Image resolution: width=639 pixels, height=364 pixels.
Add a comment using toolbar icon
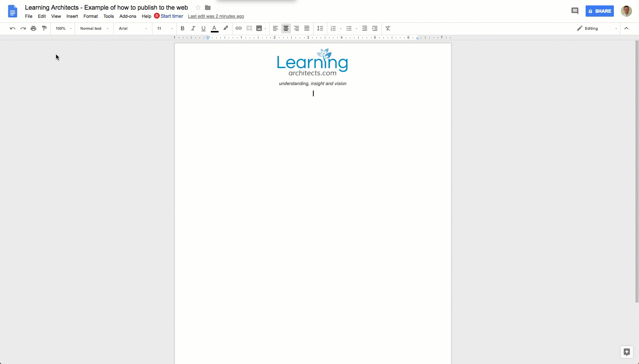[249, 28]
